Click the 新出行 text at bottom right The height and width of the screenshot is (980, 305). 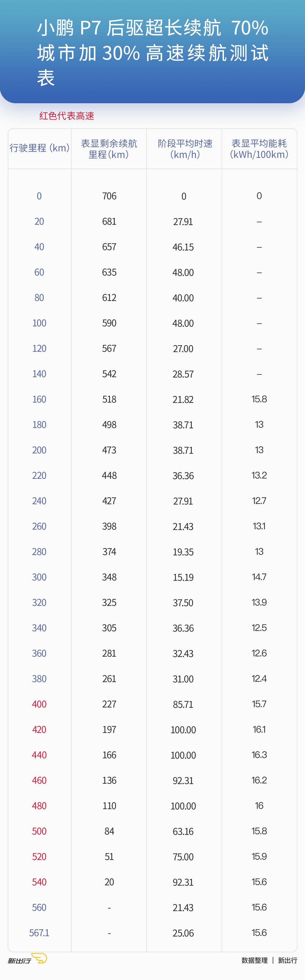287,960
